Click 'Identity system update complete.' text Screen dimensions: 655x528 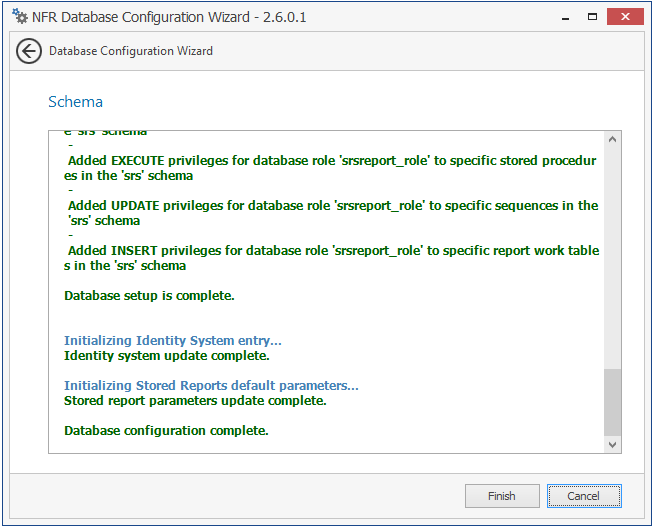tap(167, 355)
